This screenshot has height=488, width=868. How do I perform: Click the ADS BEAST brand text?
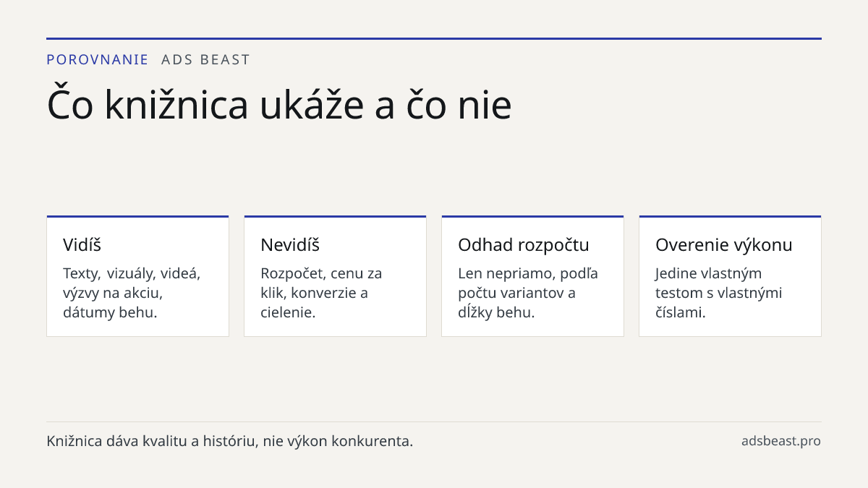(205, 60)
